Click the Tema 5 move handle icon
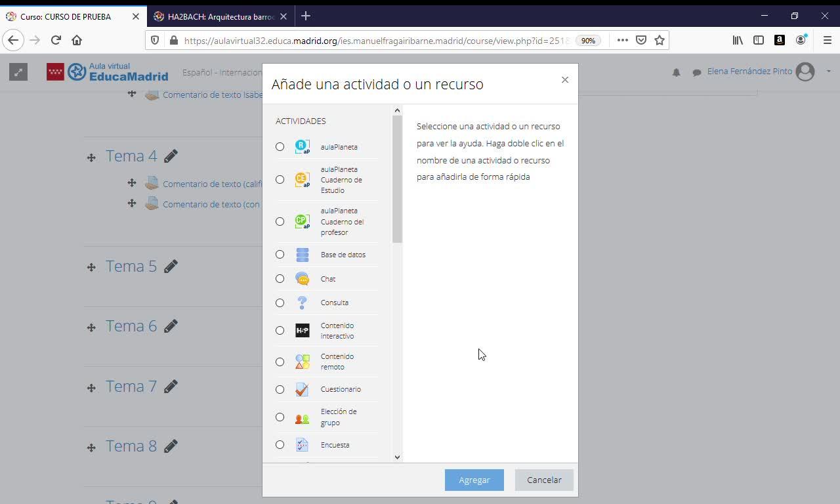 (x=91, y=267)
